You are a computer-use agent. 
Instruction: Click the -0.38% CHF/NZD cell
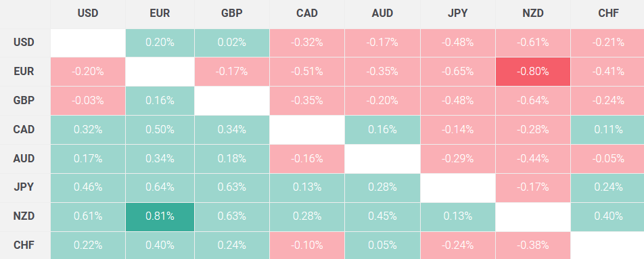(x=532, y=245)
